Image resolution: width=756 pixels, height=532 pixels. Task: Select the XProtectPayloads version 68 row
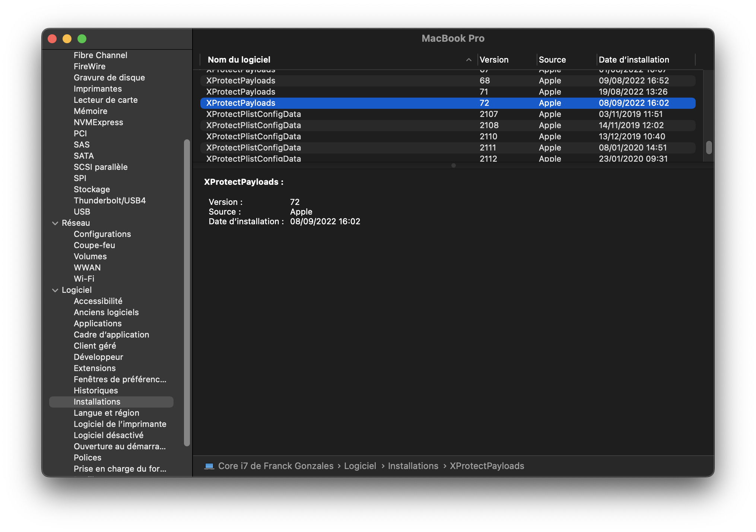[x=372, y=80]
